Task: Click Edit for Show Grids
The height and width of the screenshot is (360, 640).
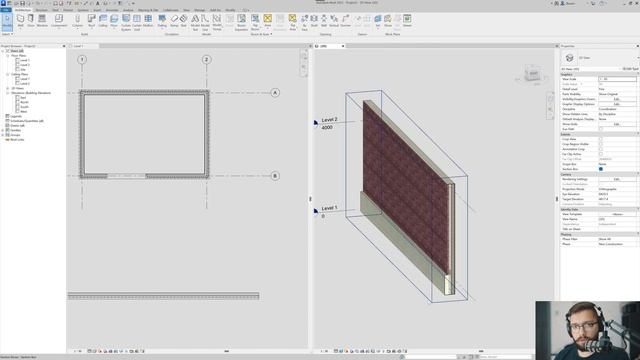Action: 617,124
